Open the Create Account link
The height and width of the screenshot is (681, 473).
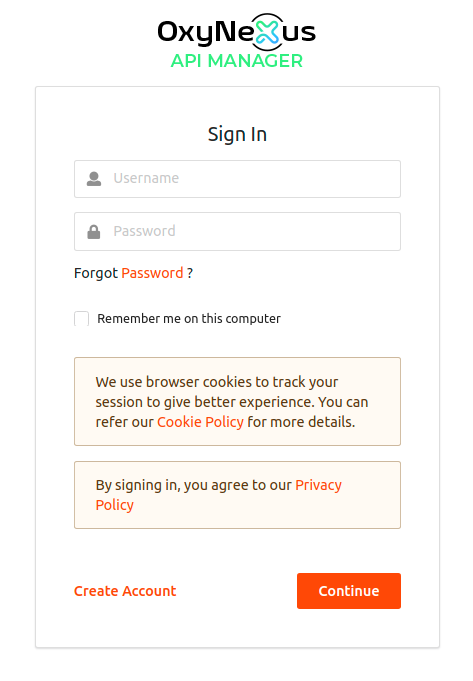pyautogui.click(x=125, y=591)
